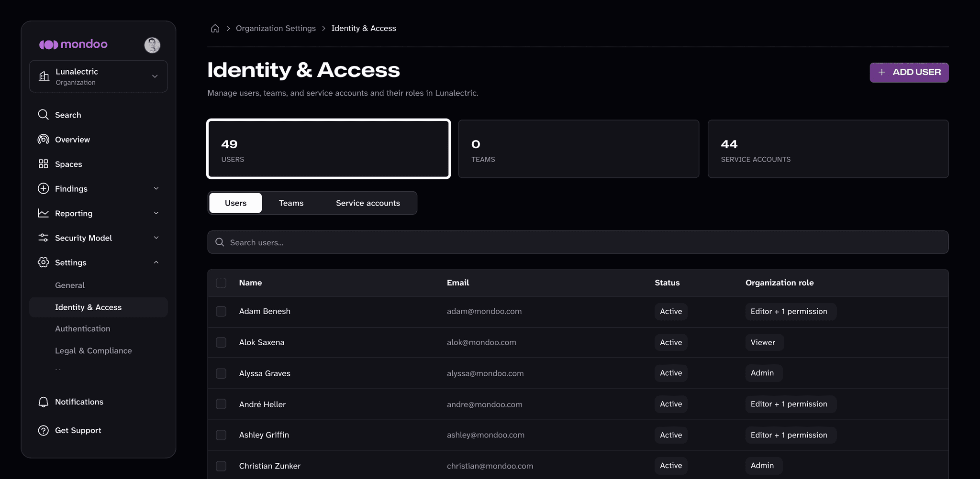980x479 pixels.
Task: Click the mondoo logo
Action: [73, 44]
